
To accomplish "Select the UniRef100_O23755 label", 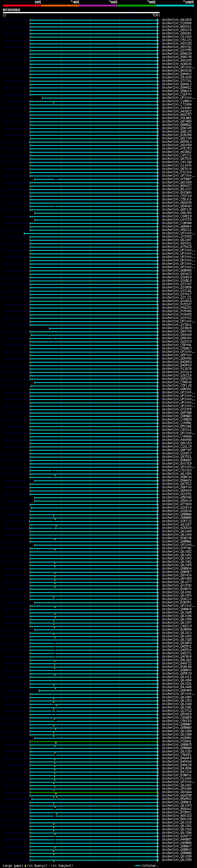I will coord(177,50).
